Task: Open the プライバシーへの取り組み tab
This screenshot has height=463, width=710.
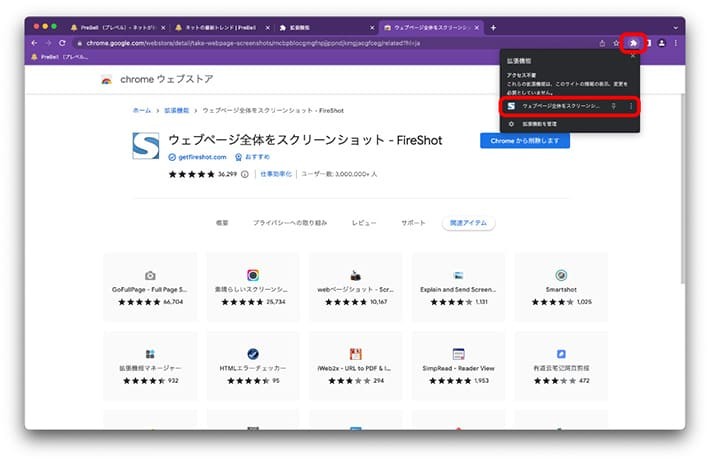Action: (x=290, y=223)
